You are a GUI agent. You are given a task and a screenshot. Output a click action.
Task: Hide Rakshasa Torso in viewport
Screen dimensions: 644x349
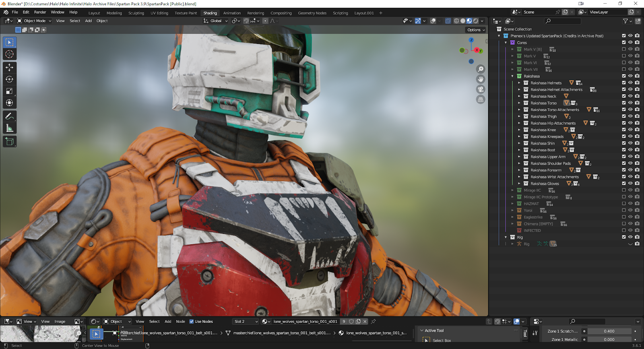click(x=630, y=103)
